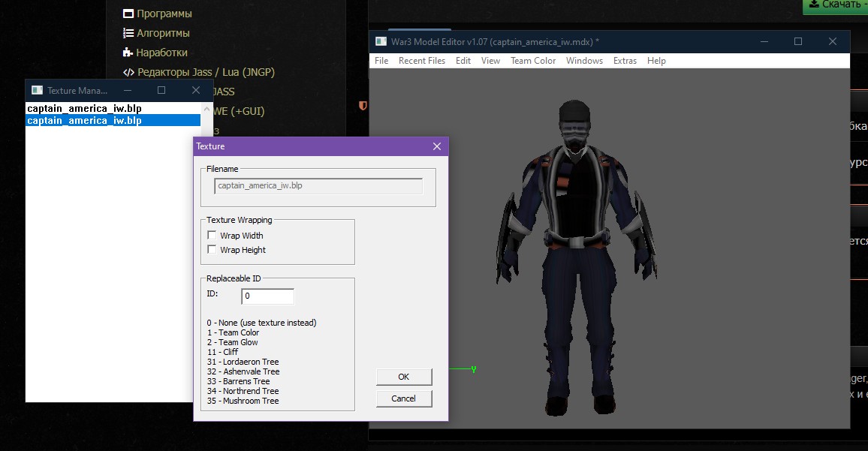868x451 pixels.
Task: Open the Программы link in the website sidebar
Action: pos(164,14)
